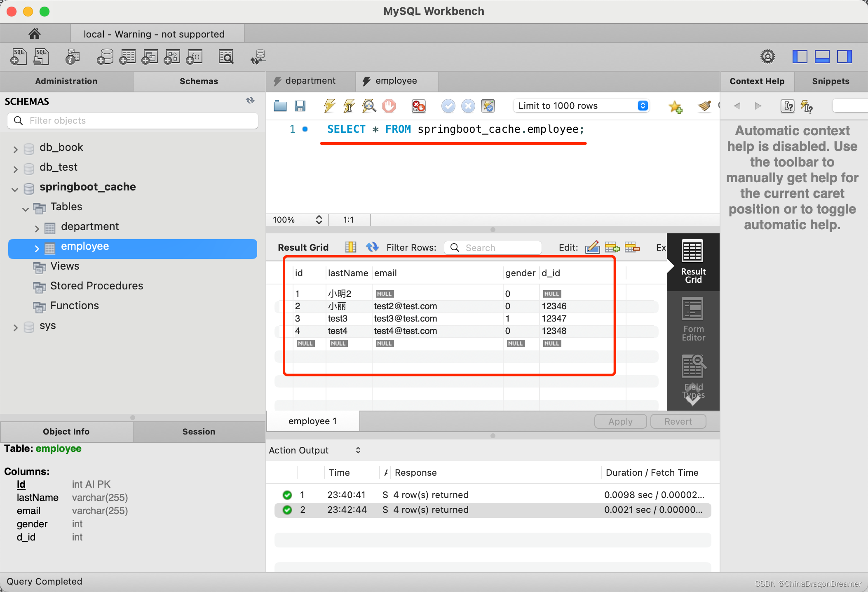Image resolution: width=868 pixels, height=592 pixels.
Task: Click the Revert button
Action: (678, 421)
